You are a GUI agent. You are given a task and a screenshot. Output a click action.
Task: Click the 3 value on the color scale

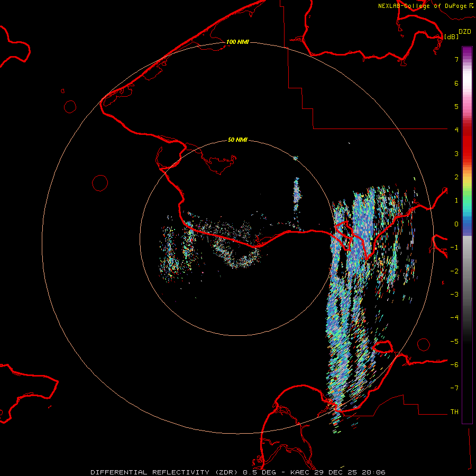(x=456, y=153)
